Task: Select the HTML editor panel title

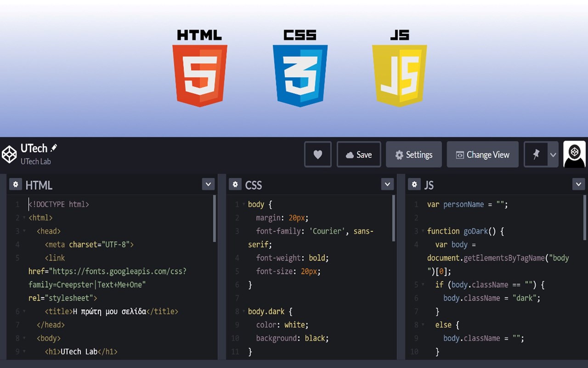Action: [x=39, y=185]
